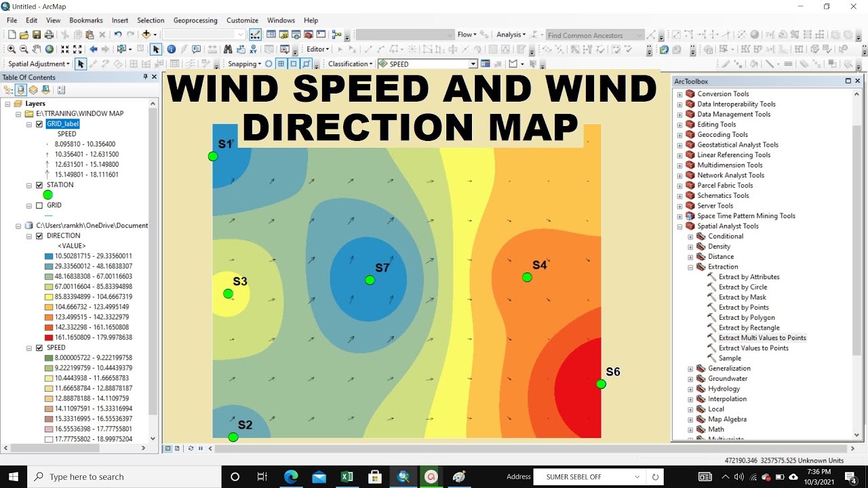The image size is (868, 488).
Task: Expand the Conversion Tools toolbox
Action: [x=680, y=94]
